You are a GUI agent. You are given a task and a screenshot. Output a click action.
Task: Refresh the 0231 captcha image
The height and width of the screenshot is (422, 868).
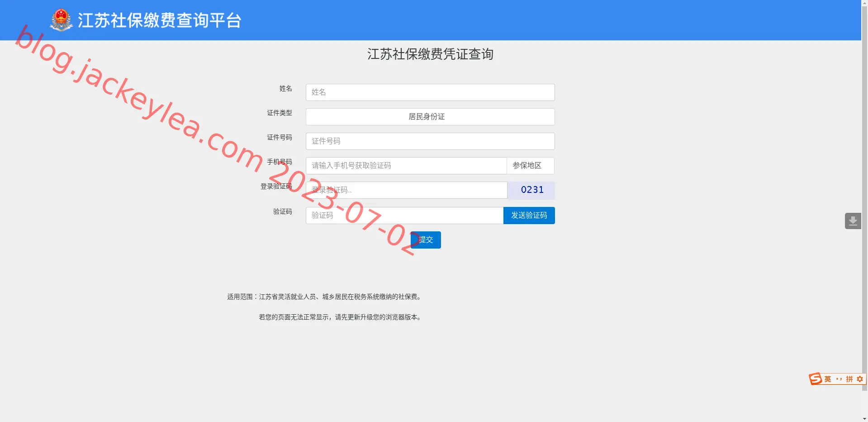click(531, 190)
